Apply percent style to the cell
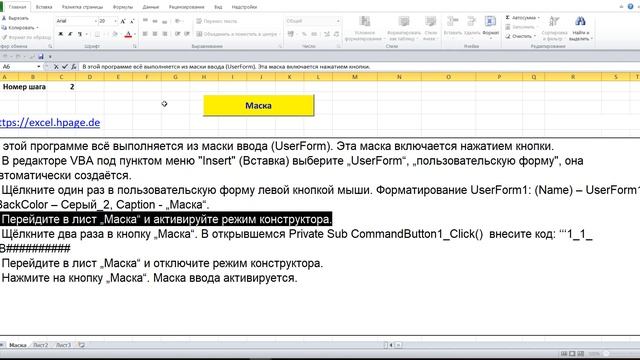The image size is (640, 360). click(304, 34)
